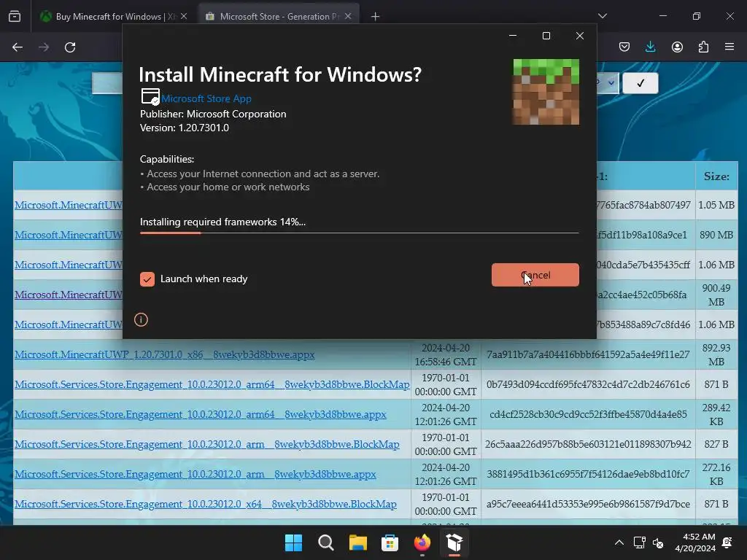The height and width of the screenshot is (560, 747).
Task: Click the App Installer taskbar icon
Action: tap(454, 542)
